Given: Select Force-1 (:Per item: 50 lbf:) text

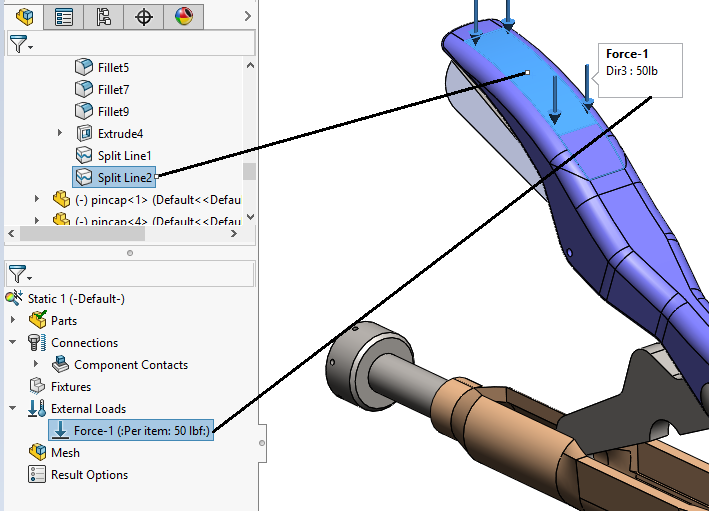Looking at the screenshot, I should tap(142, 431).
